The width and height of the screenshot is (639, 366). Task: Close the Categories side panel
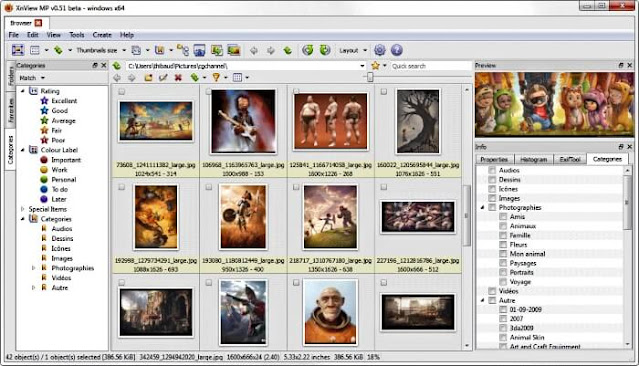[x=104, y=65]
